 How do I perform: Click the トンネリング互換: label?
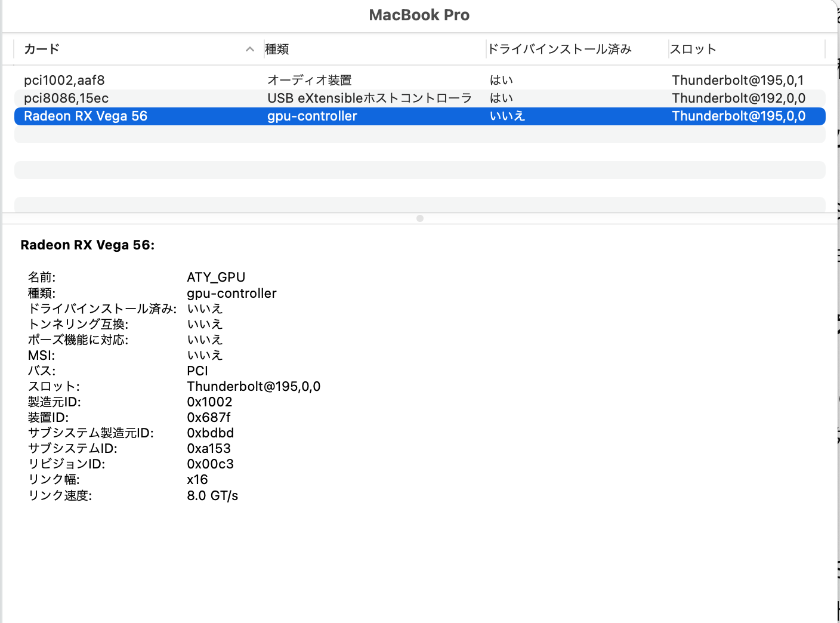point(78,324)
